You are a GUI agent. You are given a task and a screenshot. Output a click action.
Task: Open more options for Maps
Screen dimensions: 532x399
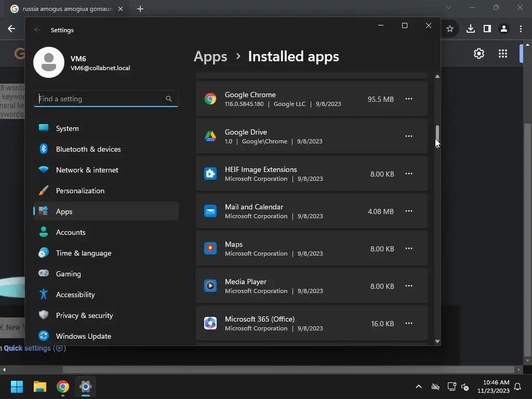coord(409,248)
